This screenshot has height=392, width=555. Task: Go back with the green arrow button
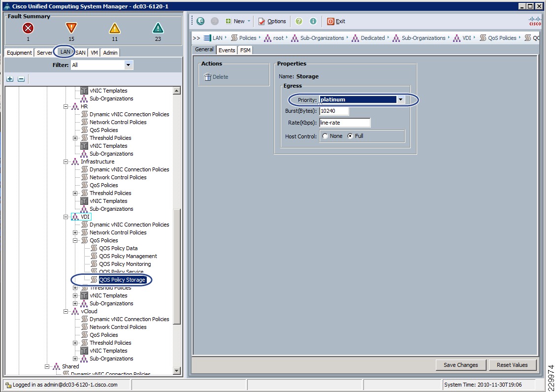[x=200, y=21]
